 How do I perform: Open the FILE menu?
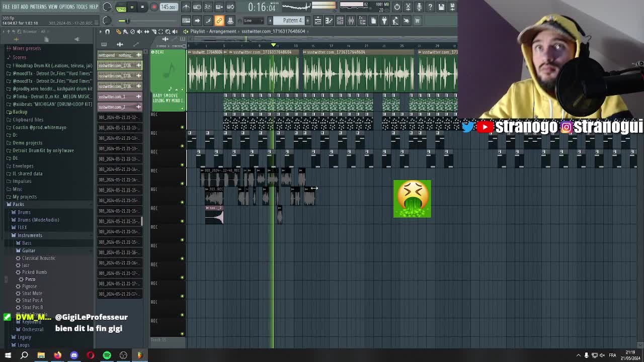click(6, 7)
